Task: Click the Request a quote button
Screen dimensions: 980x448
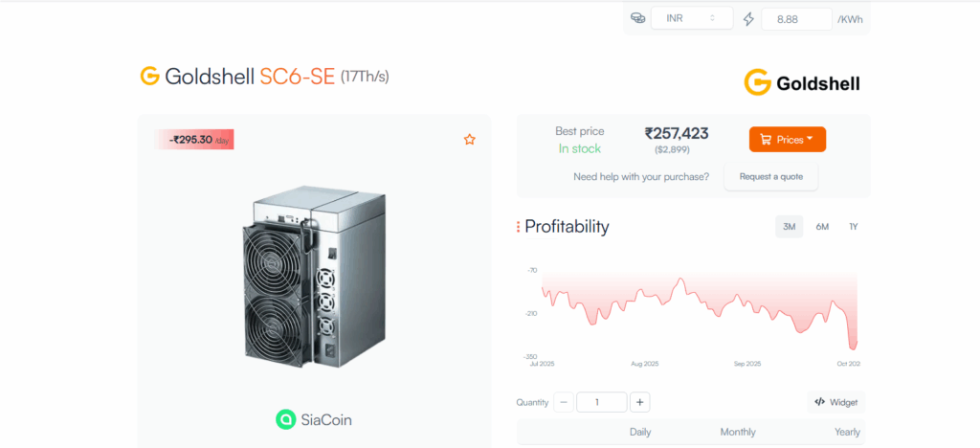Action: (x=770, y=176)
